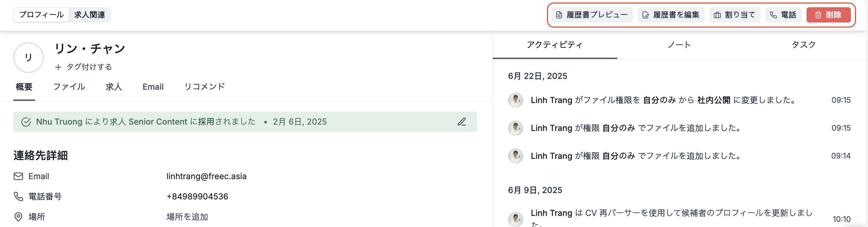This screenshot has width=868, height=227.
Task: Click 場所を追加 to add location
Action: pyautogui.click(x=187, y=217)
